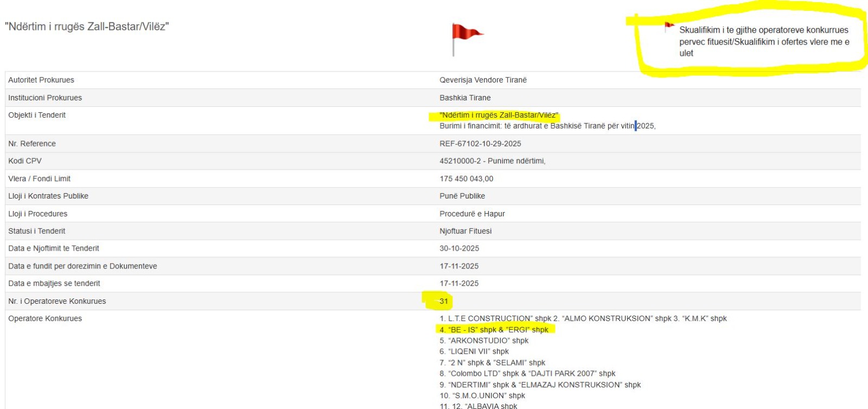Click the "Punë Publike" contract type value
The width and height of the screenshot is (868, 409).
(462, 196)
